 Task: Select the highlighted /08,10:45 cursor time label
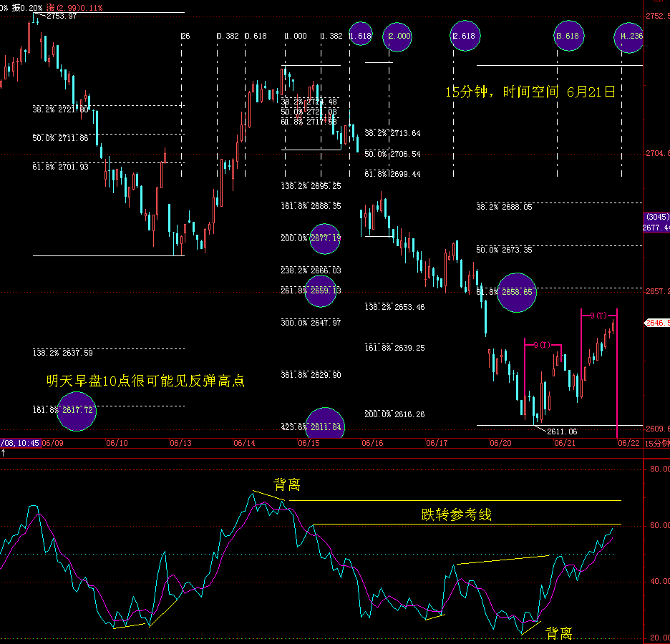[x=19, y=444]
